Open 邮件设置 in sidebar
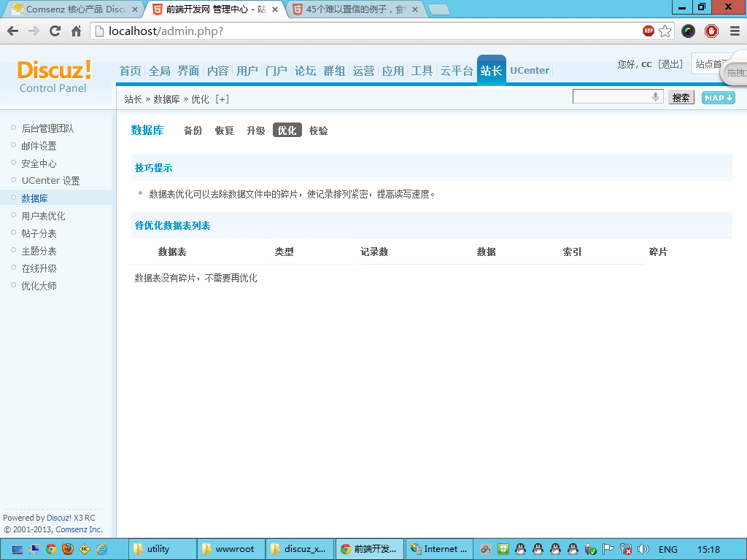Viewport: 747px width, 560px height. click(39, 146)
